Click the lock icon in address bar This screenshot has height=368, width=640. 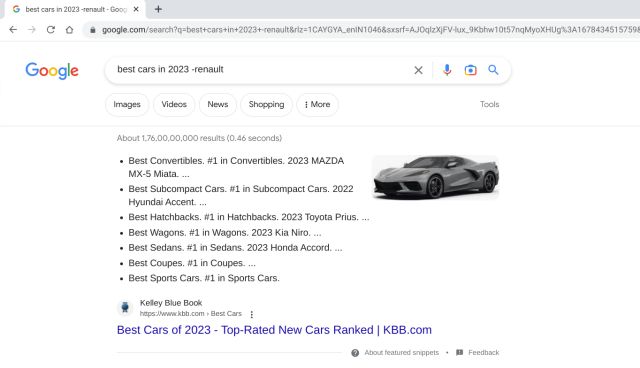(93, 30)
